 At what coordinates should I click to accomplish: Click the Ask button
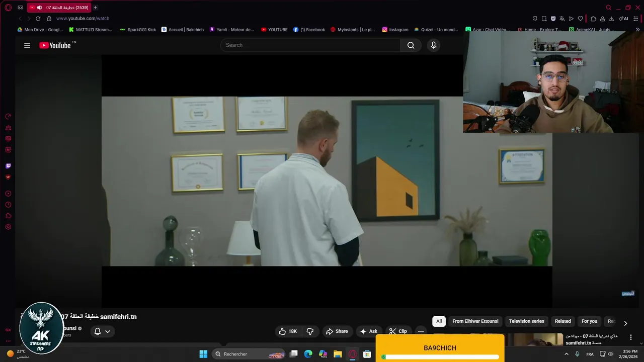click(369, 331)
